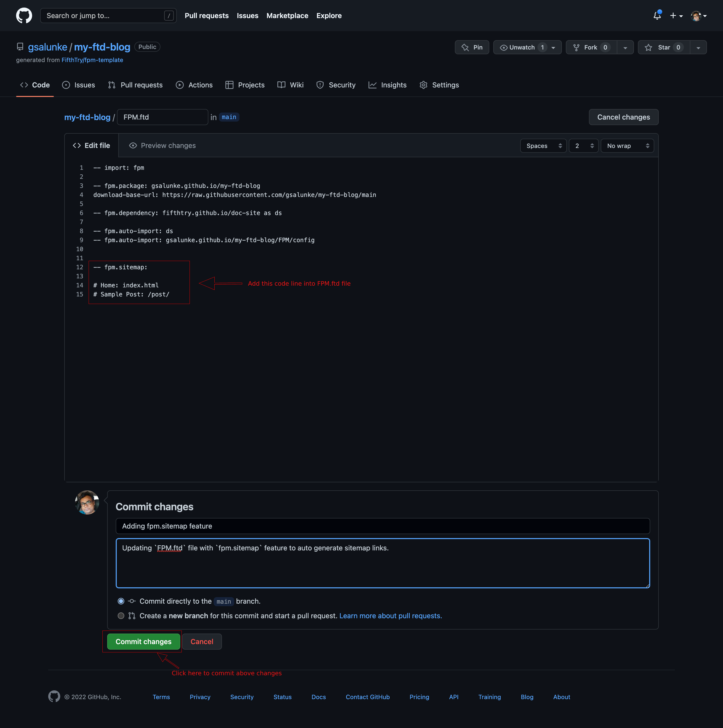Click the commit description text area
Image resolution: width=723 pixels, height=728 pixels.
383,563
